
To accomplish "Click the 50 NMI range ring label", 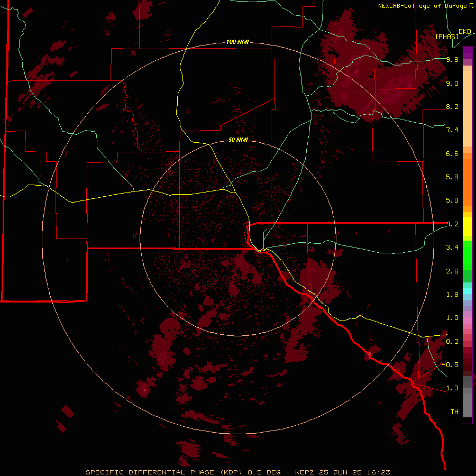I will tap(238, 140).
